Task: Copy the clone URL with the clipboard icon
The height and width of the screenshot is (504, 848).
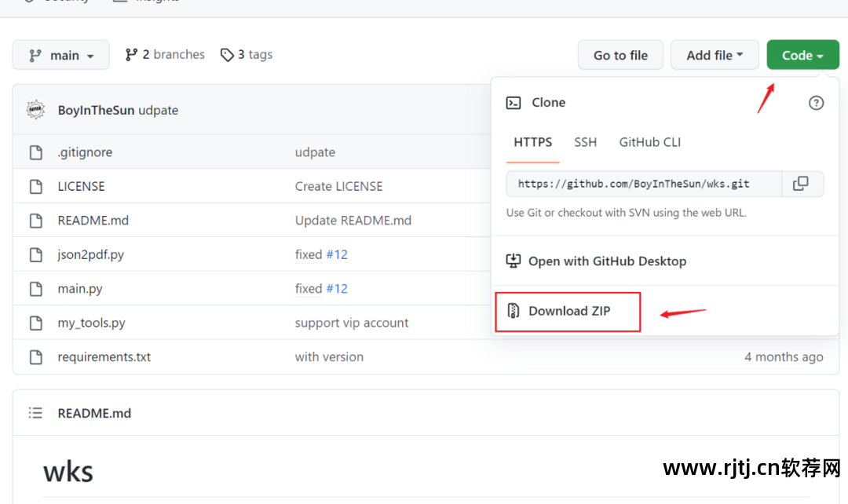Action: click(x=801, y=184)
